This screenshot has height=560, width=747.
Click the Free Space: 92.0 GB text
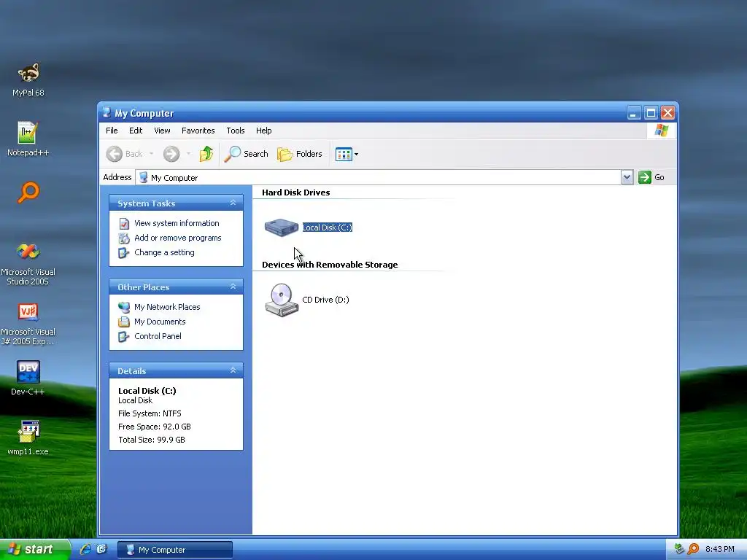coord(155,427)
